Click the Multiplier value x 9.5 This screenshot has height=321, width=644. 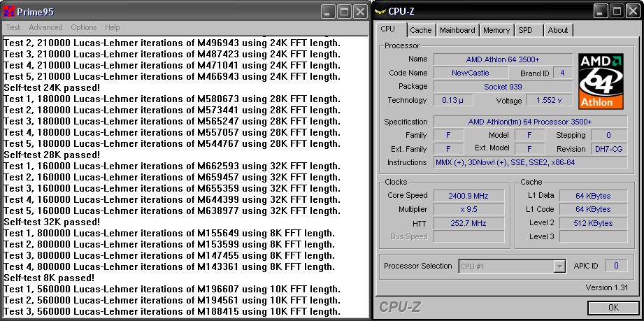pos(468,210)
